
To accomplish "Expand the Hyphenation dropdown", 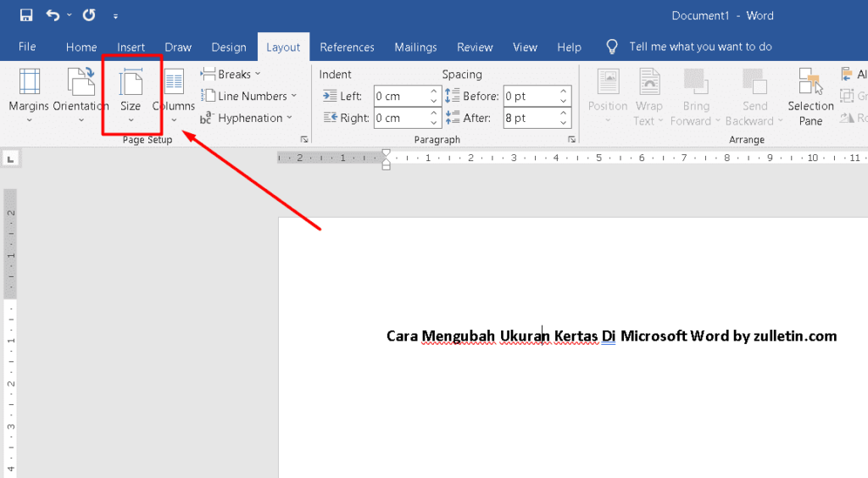I will point(247,119).
